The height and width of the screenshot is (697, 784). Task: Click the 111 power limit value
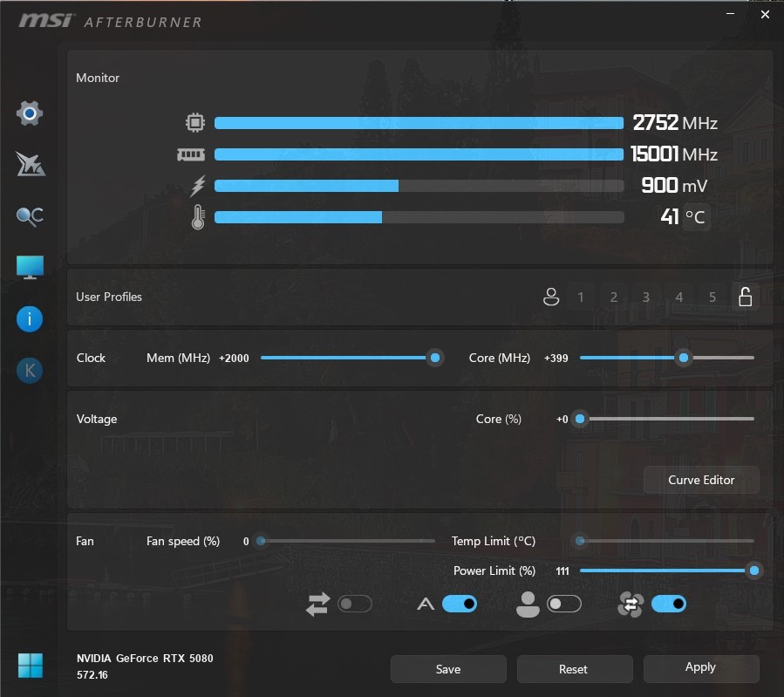562,571
